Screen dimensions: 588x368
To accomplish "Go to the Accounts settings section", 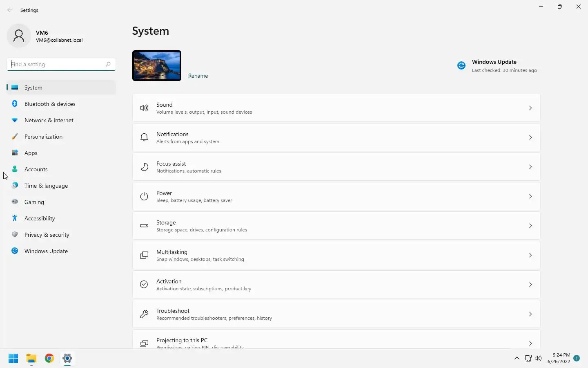I will (x=36, y=169).
